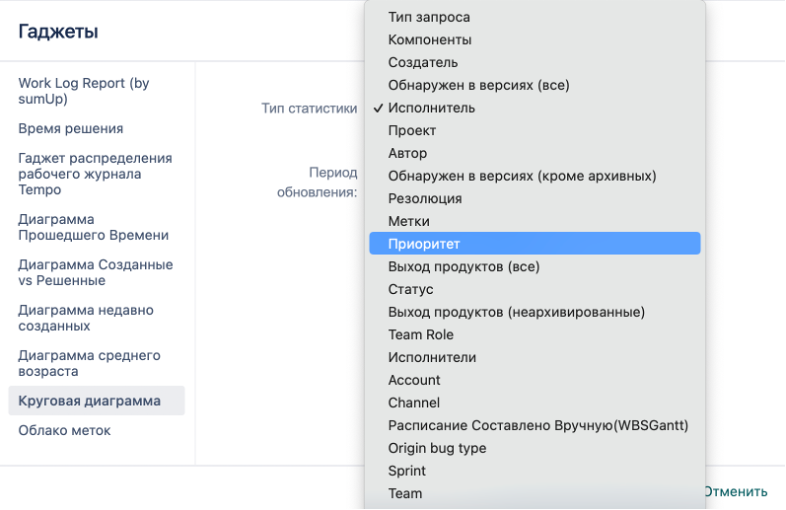The height and width of the screenshot is (510, 786).
Task: Pick 'Team Role' option
Action: [421, 335]
